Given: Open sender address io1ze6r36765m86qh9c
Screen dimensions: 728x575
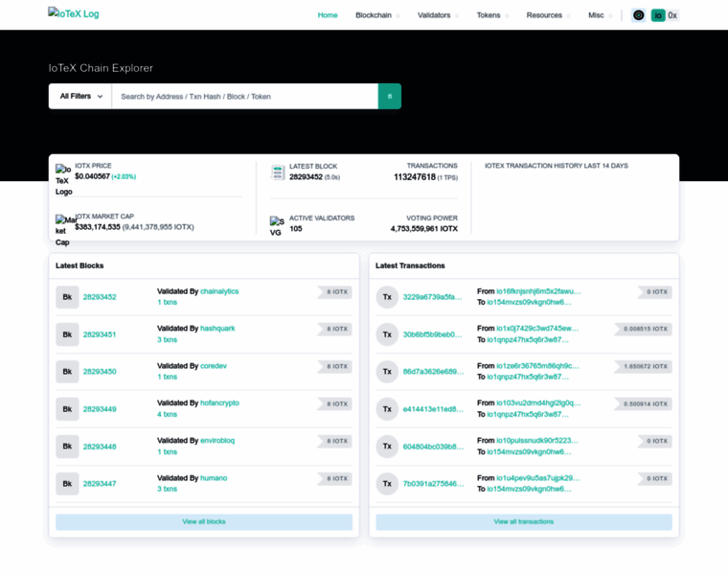Looking at the screenshot, I should click(x=537, y=366).
